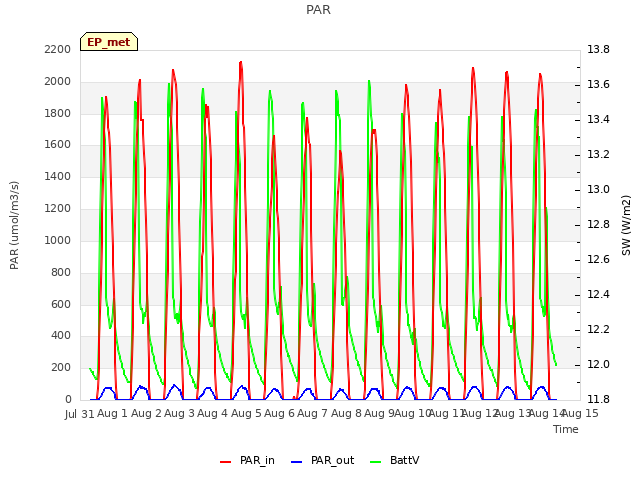Select the right axis label SW (W/m2)
Image resolution: width=640 pixels, height=480 pixels.
626,225
